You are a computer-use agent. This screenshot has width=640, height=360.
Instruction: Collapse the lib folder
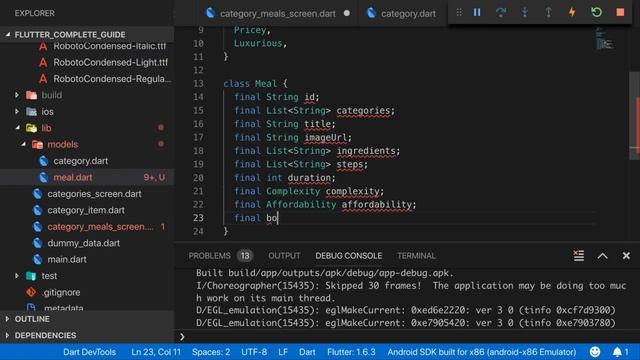[x=18, y=128]
